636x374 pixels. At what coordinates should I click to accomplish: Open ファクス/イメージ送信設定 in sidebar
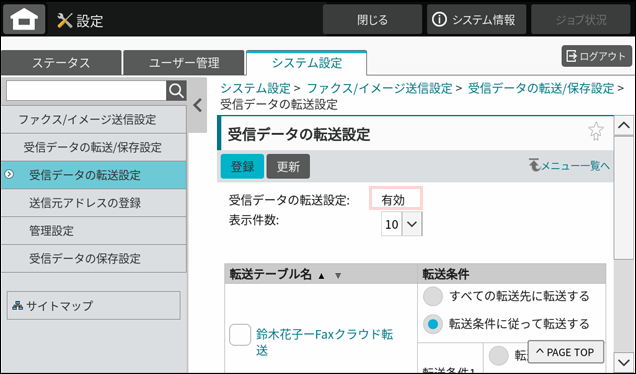coord(94,120)
